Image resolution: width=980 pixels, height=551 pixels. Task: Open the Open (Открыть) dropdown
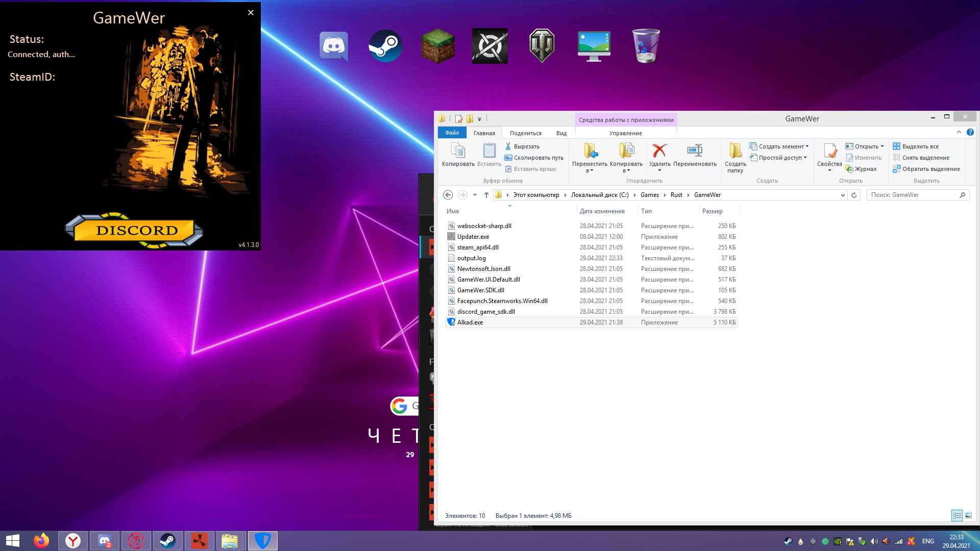865,146
